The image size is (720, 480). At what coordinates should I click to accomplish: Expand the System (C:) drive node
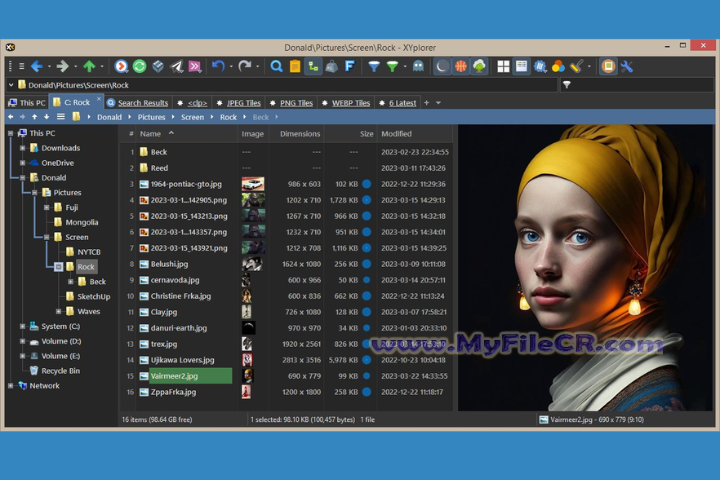(x=22, y=327)
